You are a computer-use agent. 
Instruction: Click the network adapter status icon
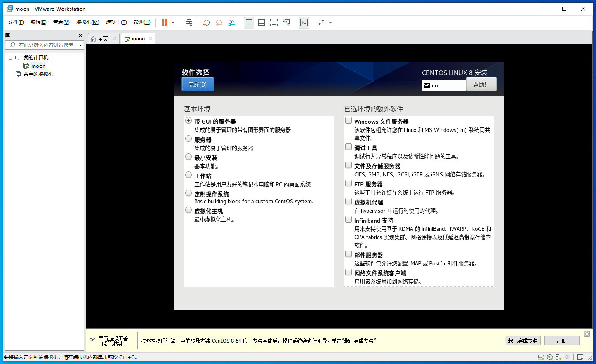click(x=558, y=357)
